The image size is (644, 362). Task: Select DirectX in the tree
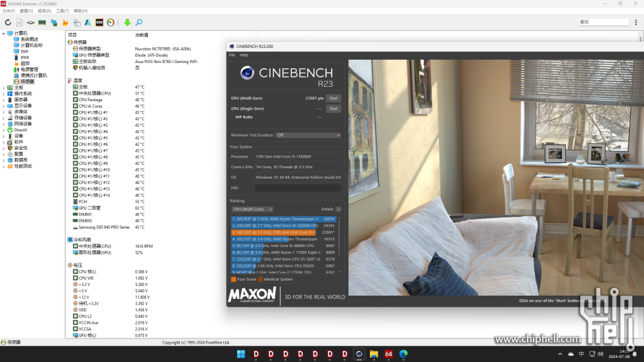coord(20,130)
